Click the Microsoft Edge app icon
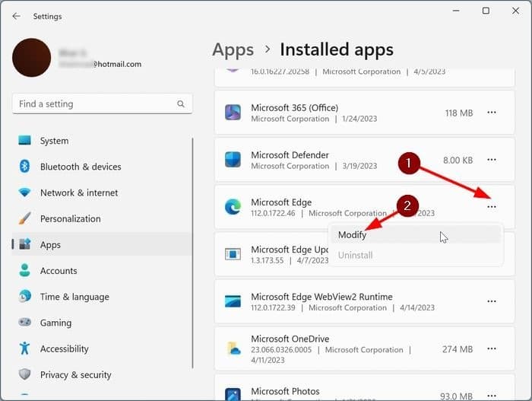The width and height of the screenshot is (532, 401). [233, 207]
